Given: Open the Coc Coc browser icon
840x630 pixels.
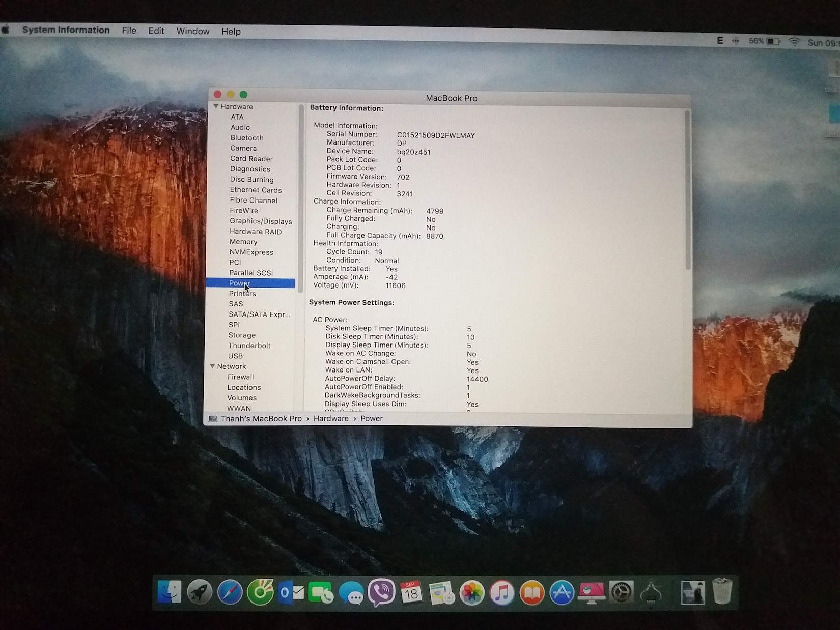Looking at the screenshot, I should coord(260,592).
